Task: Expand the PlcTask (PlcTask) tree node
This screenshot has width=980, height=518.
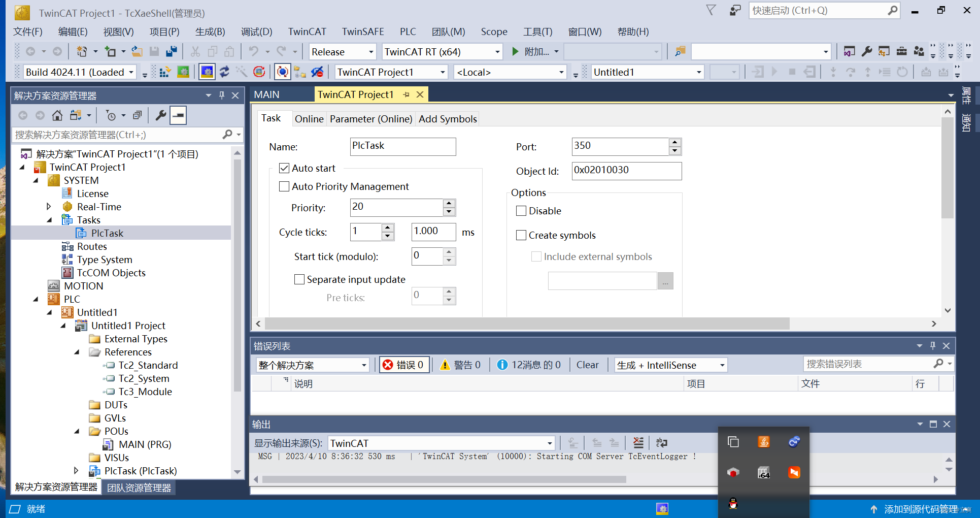Action: 76,471
